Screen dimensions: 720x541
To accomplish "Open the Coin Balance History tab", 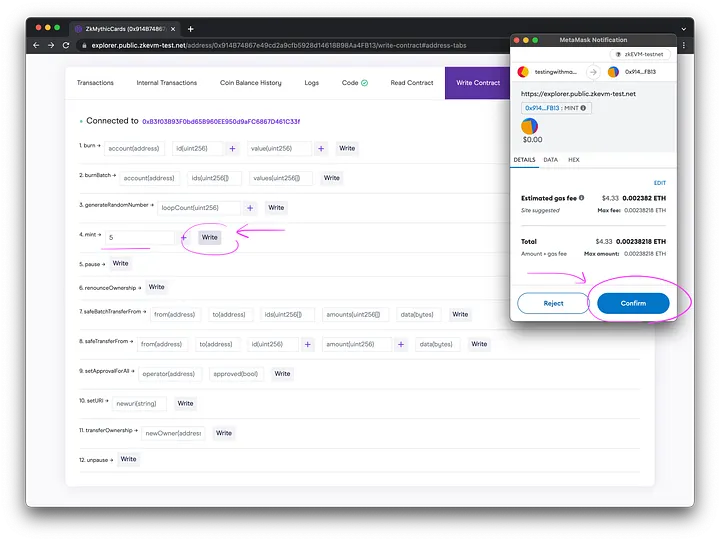I will [250, 83].
